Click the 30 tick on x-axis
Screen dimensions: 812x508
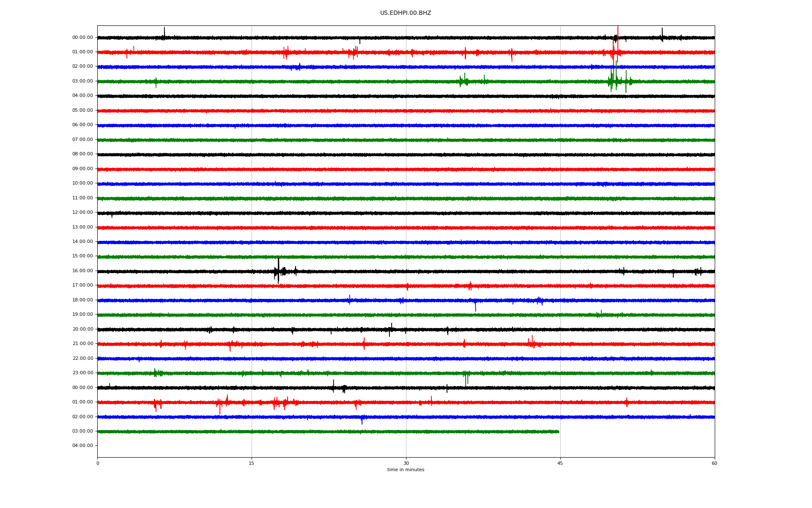click(406, 464)
